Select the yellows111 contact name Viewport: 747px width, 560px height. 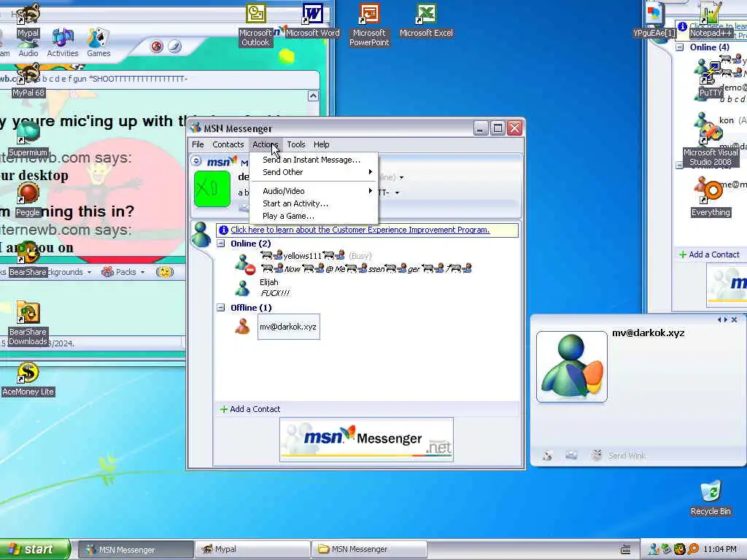[x=303, y=256]
